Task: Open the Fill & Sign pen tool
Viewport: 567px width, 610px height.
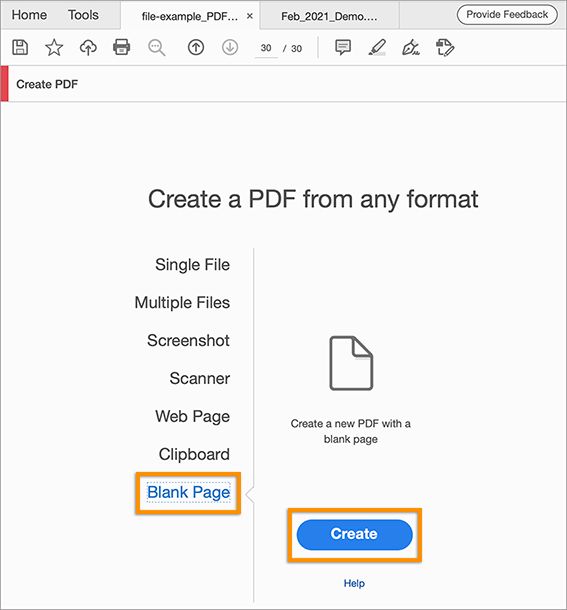Action: [411, 47]
